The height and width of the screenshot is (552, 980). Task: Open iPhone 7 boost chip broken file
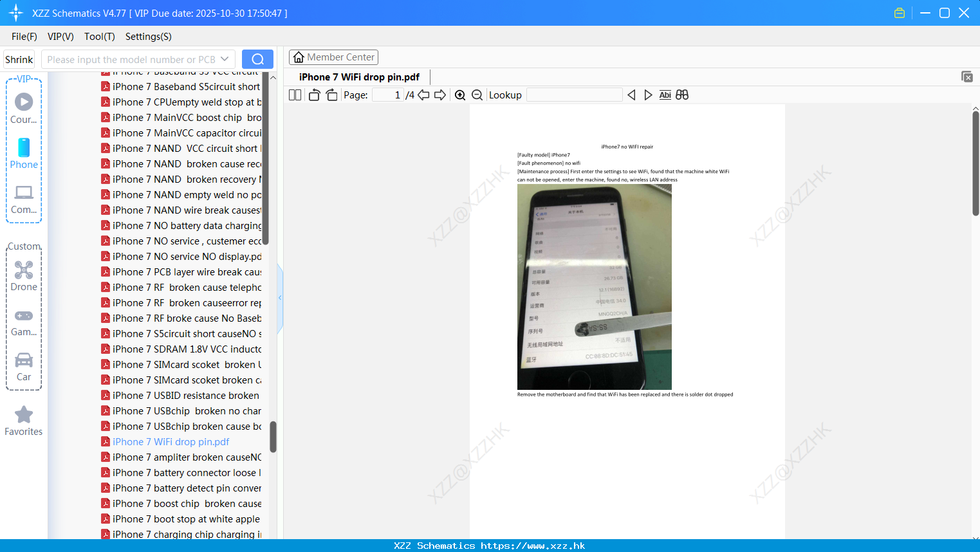point(181,503)
